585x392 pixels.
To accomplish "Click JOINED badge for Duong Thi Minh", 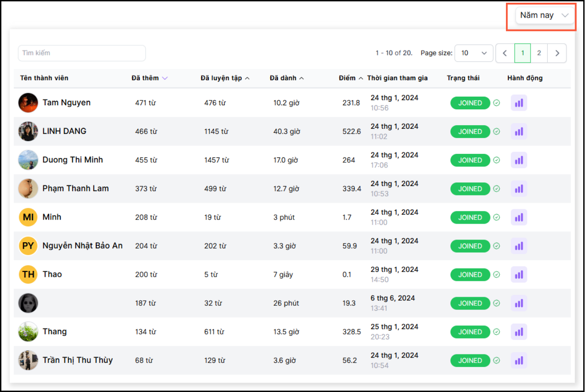I will 470,160.
